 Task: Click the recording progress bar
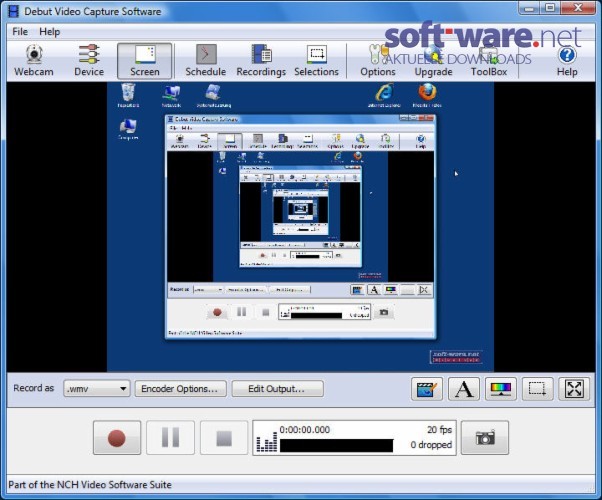336,446
